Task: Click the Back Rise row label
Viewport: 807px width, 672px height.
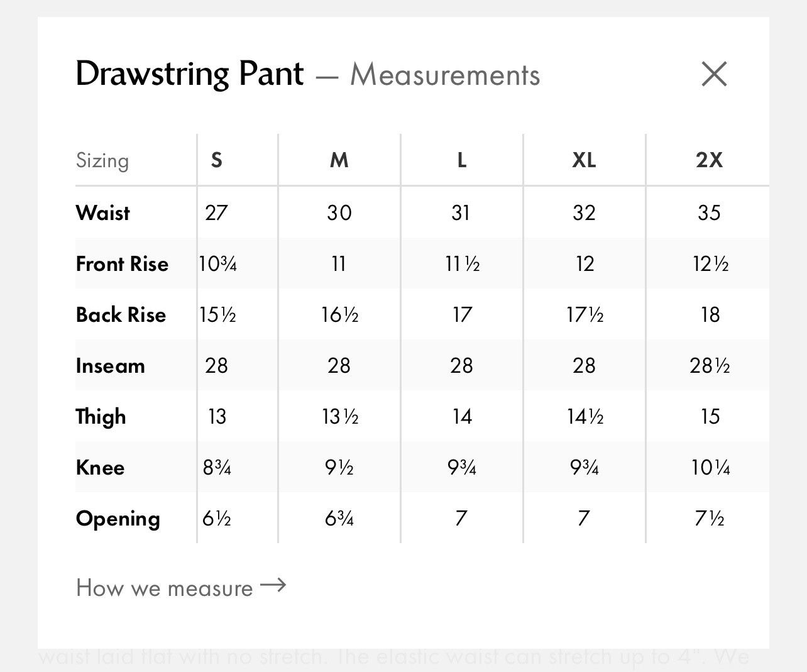Action: tap(121, 314)
